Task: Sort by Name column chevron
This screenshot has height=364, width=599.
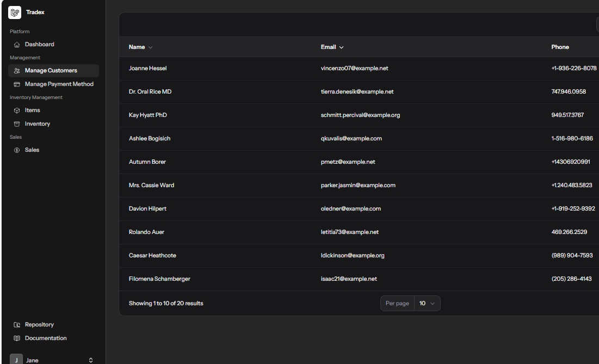Action: 151,47
